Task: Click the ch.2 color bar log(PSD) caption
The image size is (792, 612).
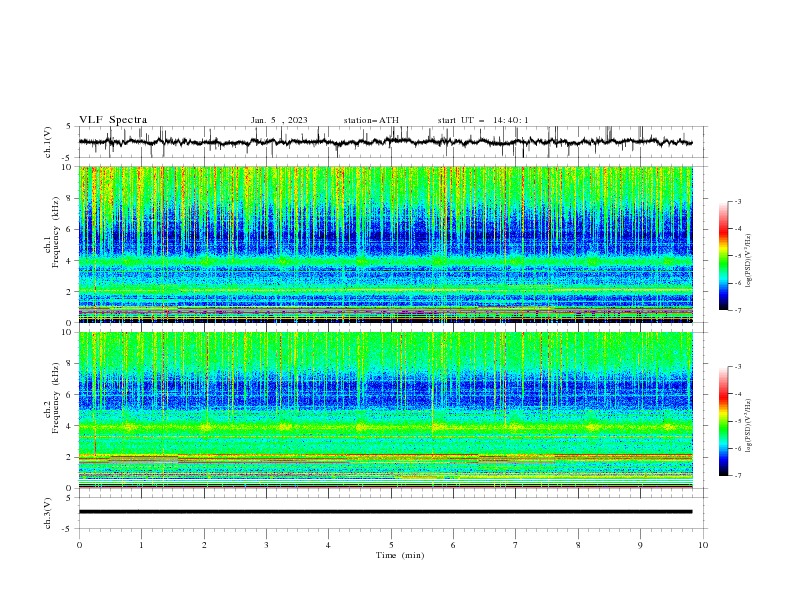Action: click(749, 426)
